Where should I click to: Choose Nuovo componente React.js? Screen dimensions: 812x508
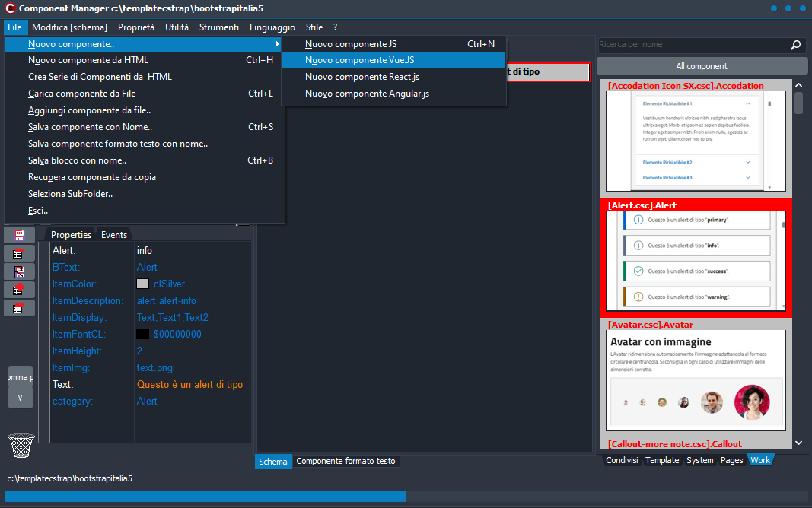(393, 77)
